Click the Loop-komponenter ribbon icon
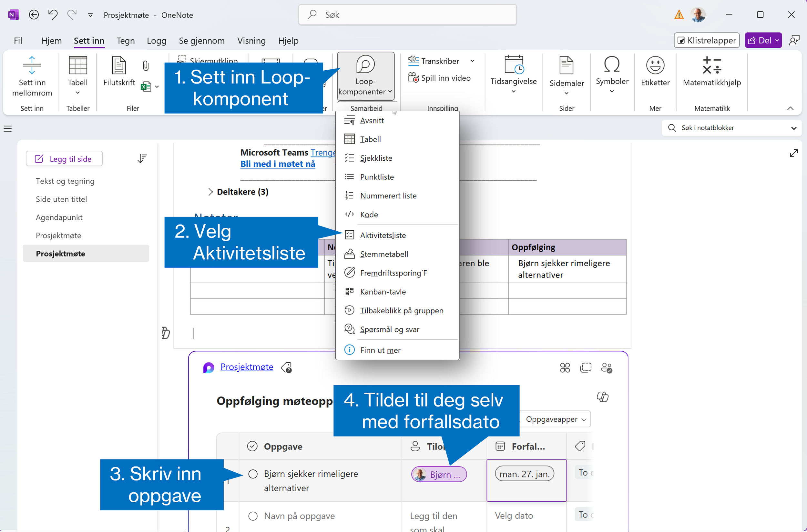 pyautogui.click(x=365, y=65)
